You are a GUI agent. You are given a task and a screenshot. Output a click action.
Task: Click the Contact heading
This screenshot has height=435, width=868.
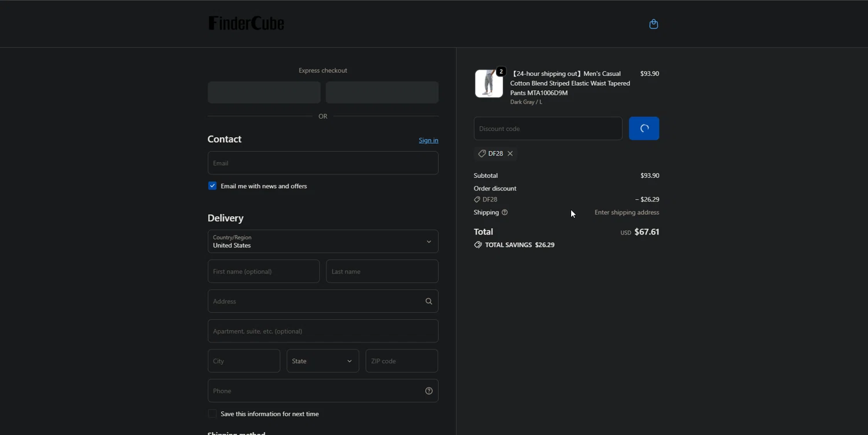pyautogui.click(x=225, y=139)
